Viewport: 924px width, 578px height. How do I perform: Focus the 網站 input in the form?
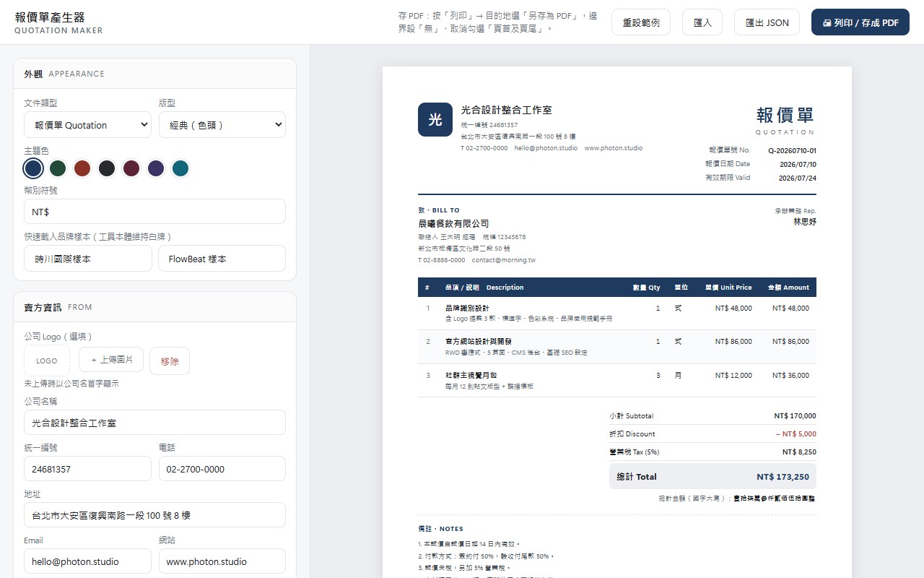coord(222,561)
